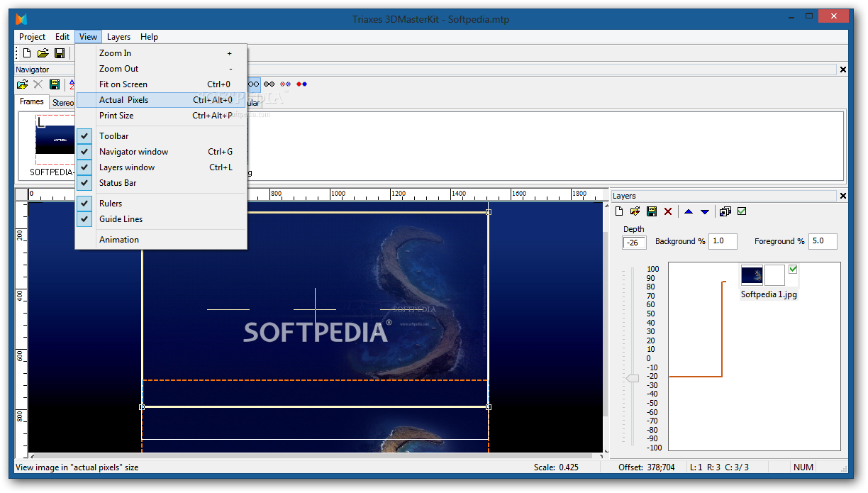
Task: Click the Background % input field
Action: click(x=723, y=241)
